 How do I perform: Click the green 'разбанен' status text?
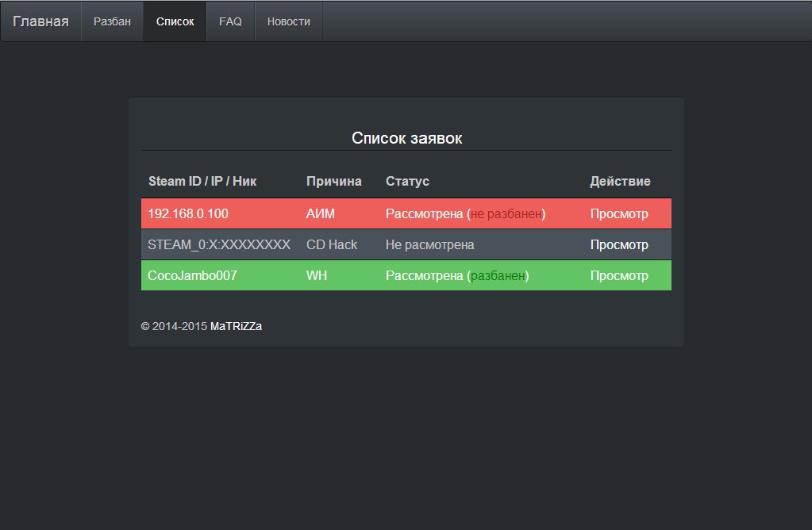click(x=498, y=276)
